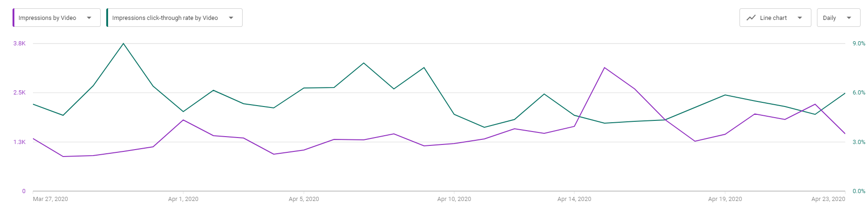
Task: Expand the Impressions by Video dropdown arrow
Action: tap(89, 18)
